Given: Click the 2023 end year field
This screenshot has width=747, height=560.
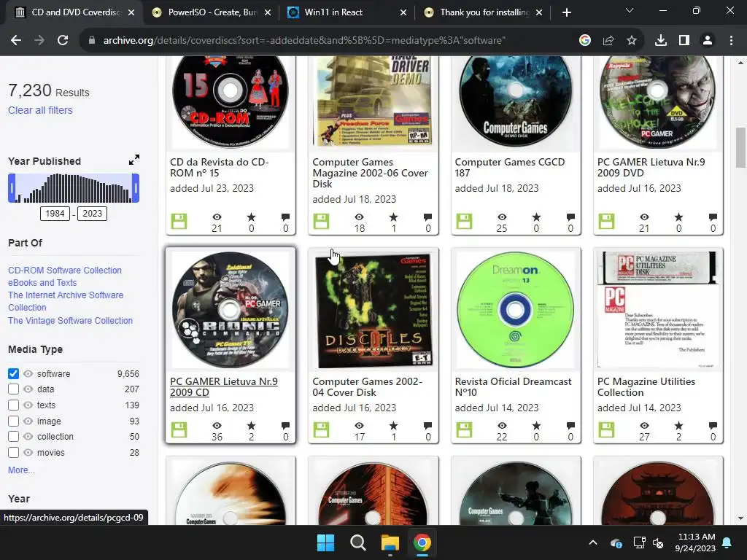Looking at the screenshot, I should coord(93,214).
